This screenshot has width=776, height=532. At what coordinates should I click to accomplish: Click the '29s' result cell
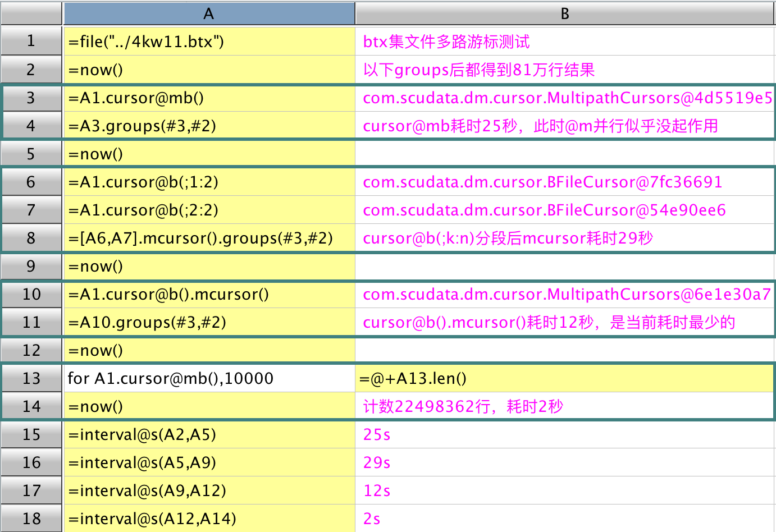(565, 462)
